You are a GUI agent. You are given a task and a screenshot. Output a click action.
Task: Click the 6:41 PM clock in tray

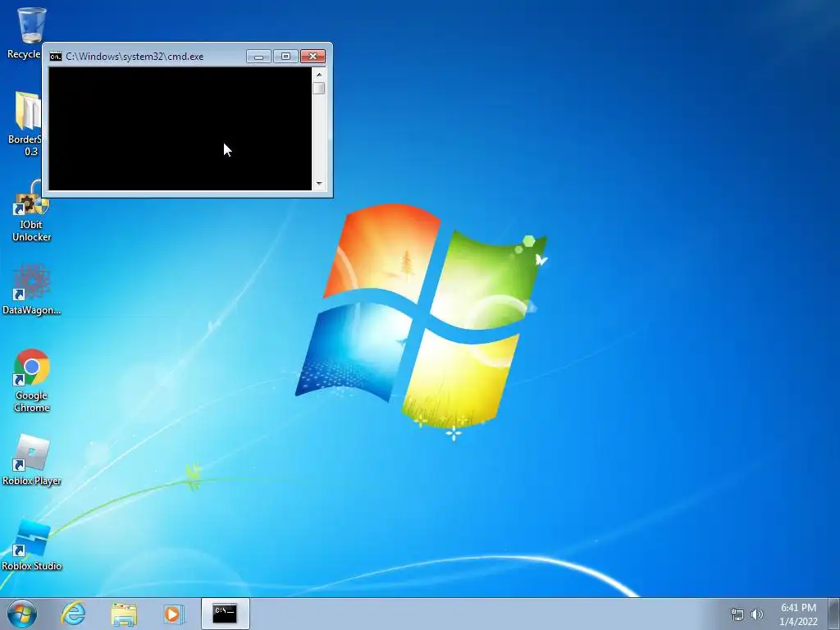[798, 614]
